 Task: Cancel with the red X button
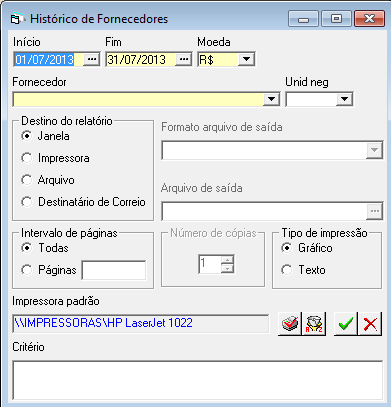point(370,324)
